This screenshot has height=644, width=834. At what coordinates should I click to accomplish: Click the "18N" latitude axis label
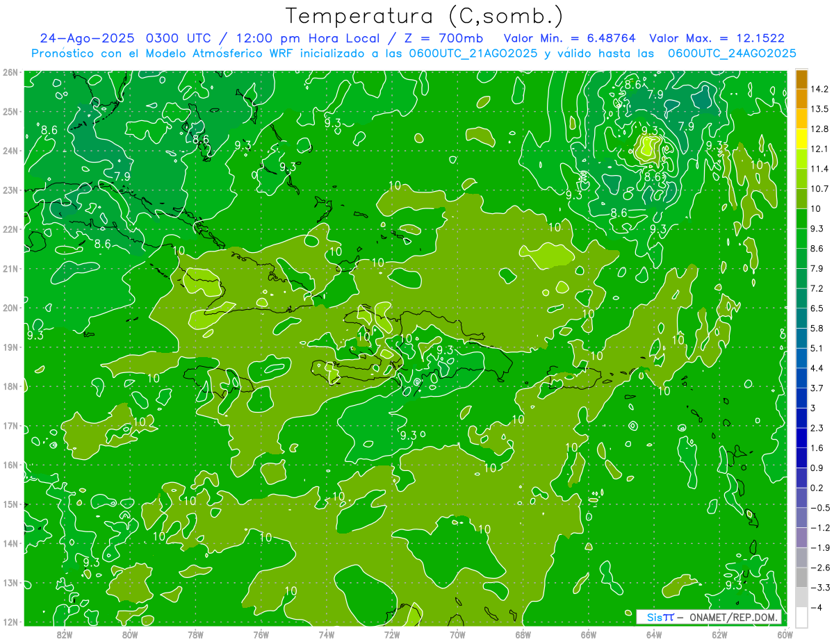pyautogui.click(x=10, y=386)
